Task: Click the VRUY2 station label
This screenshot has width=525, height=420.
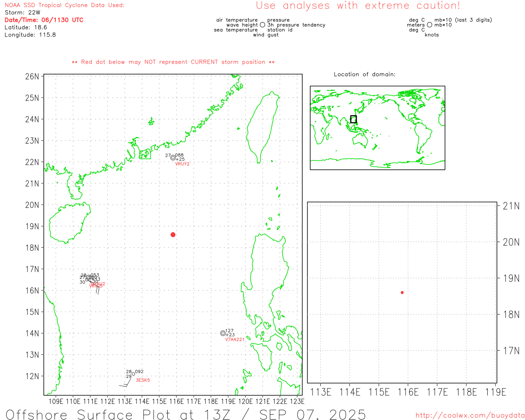Action: click(x=182, y=164)
